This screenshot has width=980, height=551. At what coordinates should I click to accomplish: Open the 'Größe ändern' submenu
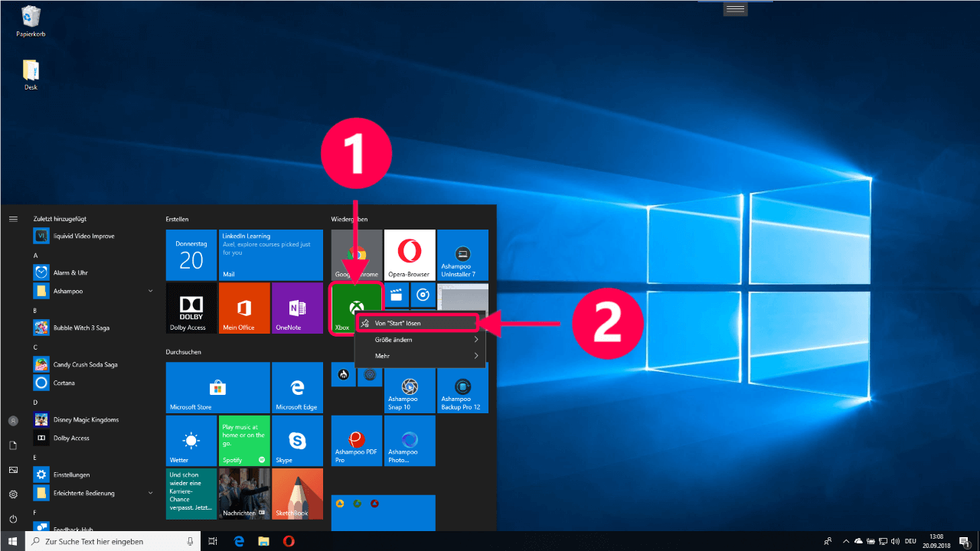coord(420,339)
